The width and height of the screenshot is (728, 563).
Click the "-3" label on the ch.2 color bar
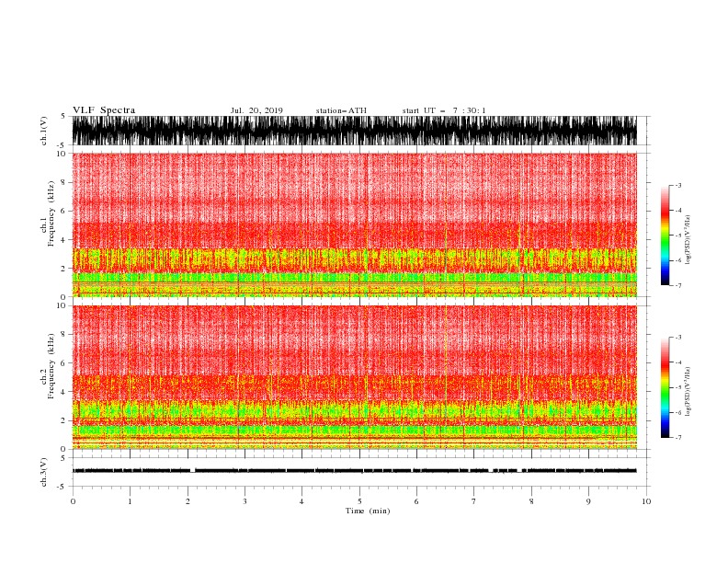pyautogui.click(x=677, y=338)
